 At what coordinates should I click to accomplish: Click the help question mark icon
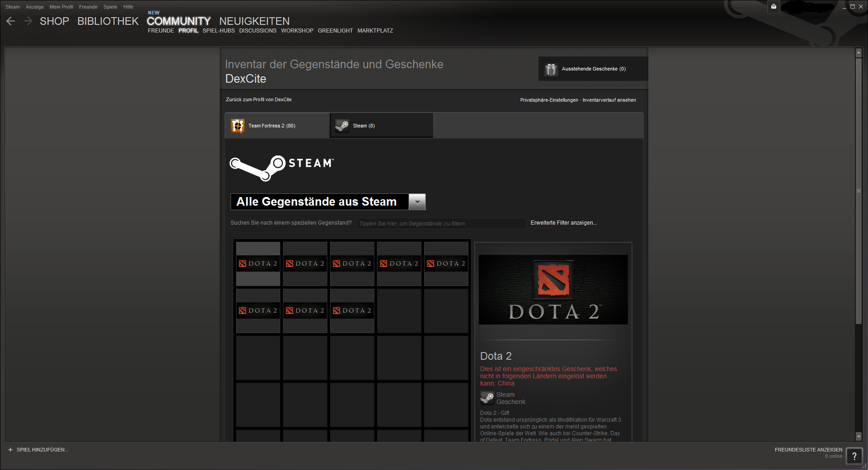click(x=854, y=456)
